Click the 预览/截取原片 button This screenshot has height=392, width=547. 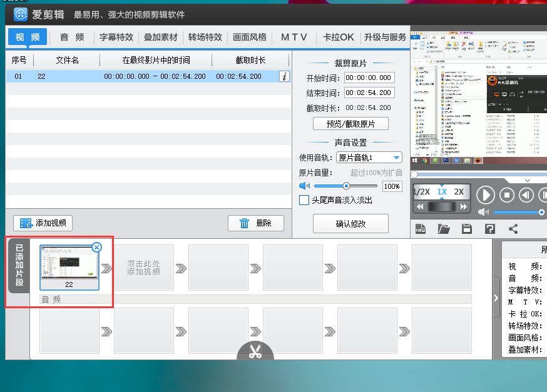pos(350,123)
